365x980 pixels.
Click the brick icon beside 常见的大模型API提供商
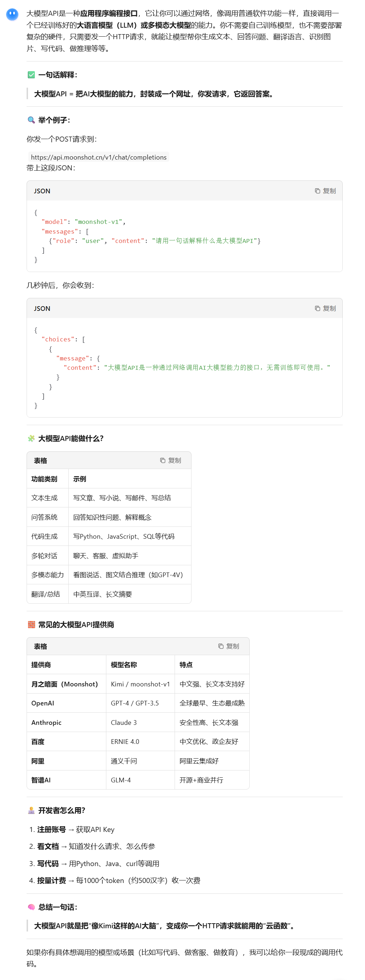[x=31, y=625]
